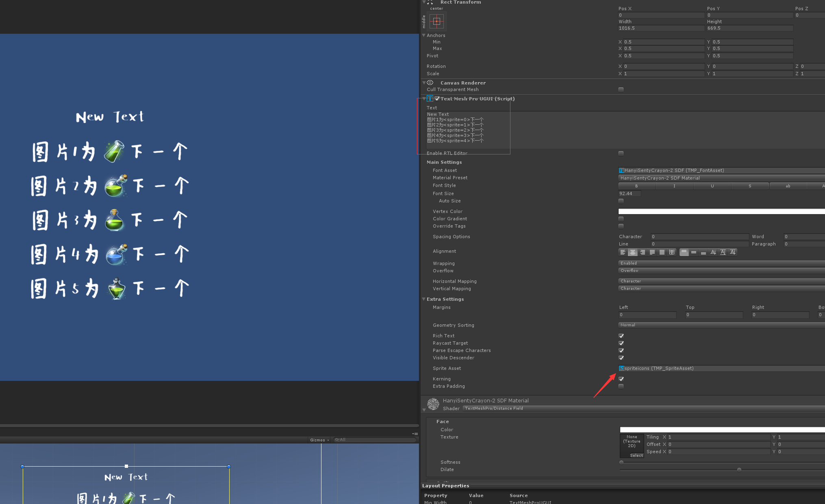Toggle Cull Transparent Mesh on
The width and height of the screenshot is (825, 504).
click(x=621, y=89)
